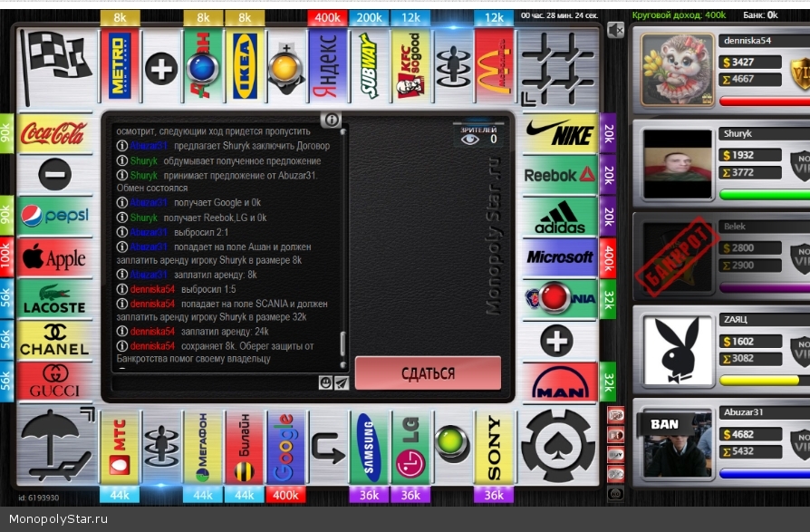Click the red token on the SCANIA cell

(x=554, y=298)
